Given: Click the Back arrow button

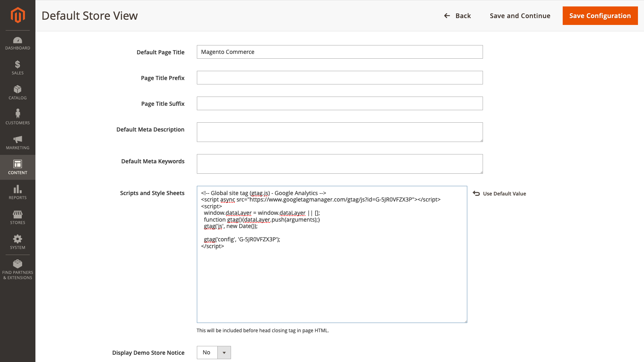Looking at the screenshot, I should pyautogui.click(x=457, y=16).
